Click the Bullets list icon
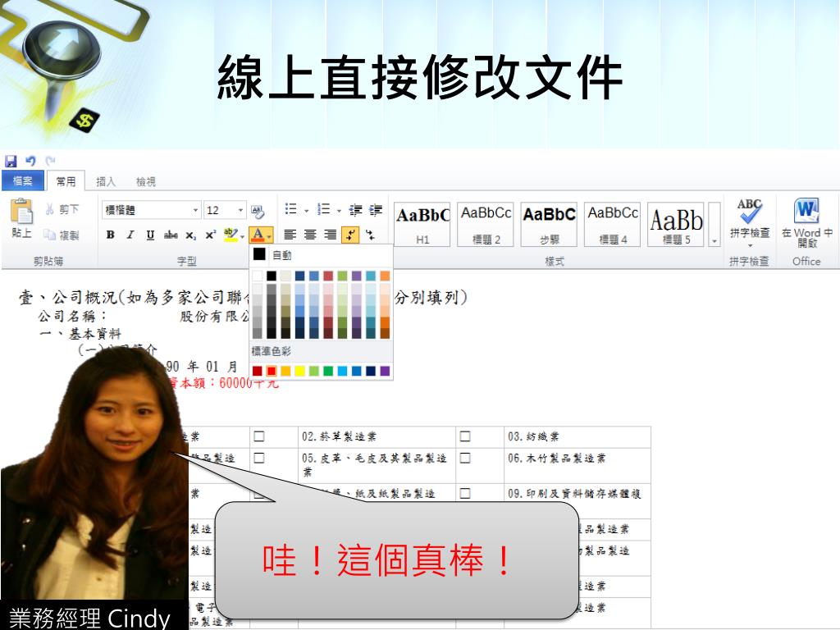The image size is (840, 630). [291, 209]
